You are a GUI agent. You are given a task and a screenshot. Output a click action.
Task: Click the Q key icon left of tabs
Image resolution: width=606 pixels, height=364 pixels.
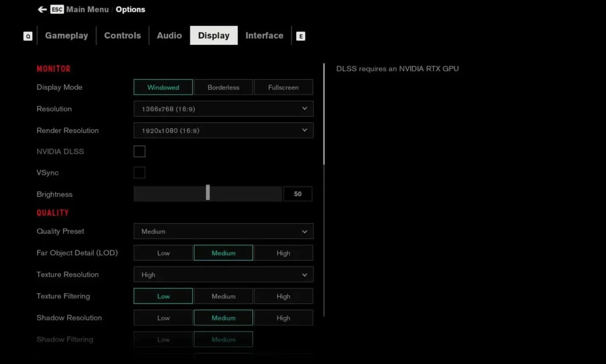(28, 36)
